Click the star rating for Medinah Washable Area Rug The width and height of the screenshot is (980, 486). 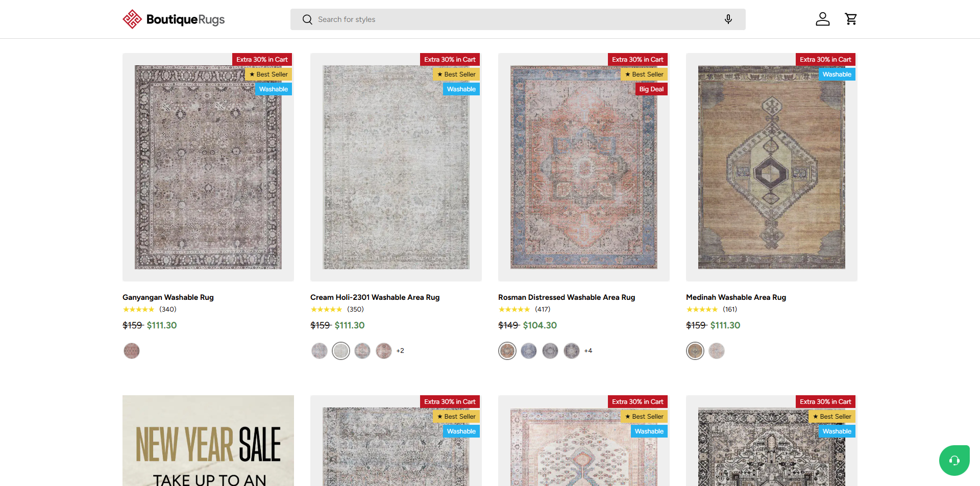(702, 309)
